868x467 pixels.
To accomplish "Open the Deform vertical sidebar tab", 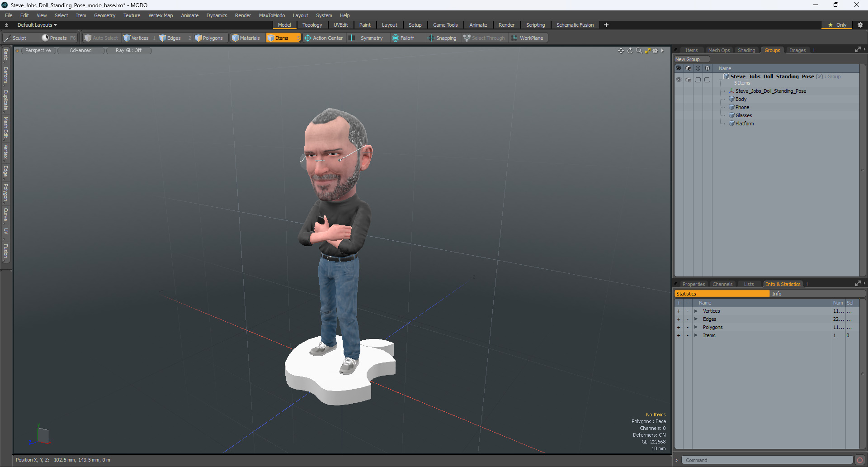I will 5,75.
